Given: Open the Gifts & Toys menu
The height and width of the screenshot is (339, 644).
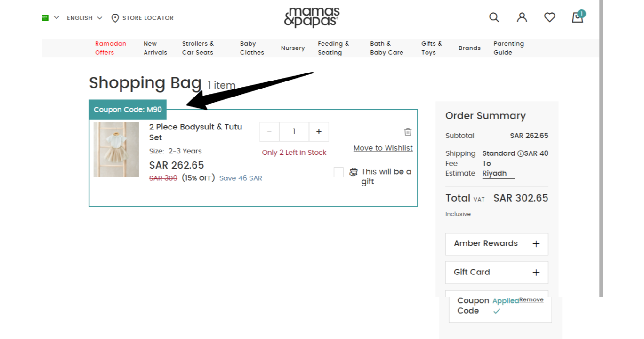Looking at the screenshot, I should [432, 48].
